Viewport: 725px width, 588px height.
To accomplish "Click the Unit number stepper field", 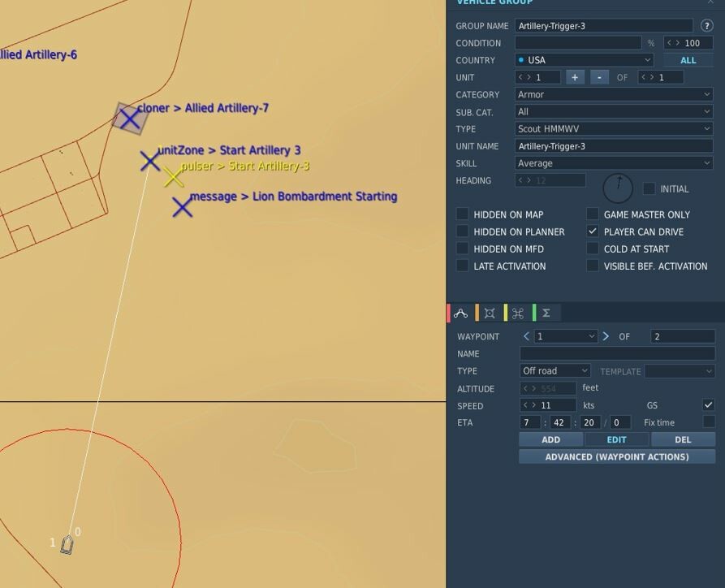I will [x=537, y=77].
